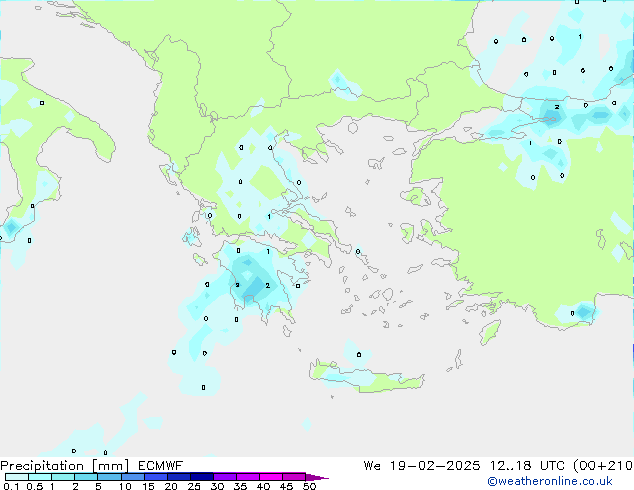Select the 30–35 mm purple legend swatch
The image size is (634, 490).
[225, 477]
